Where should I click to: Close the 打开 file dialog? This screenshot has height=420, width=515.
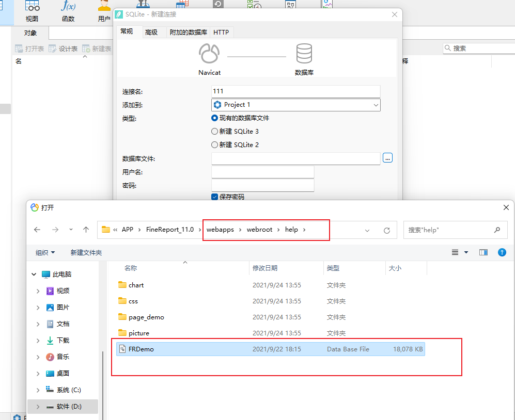pyautogui.click(x=506, y=207)
